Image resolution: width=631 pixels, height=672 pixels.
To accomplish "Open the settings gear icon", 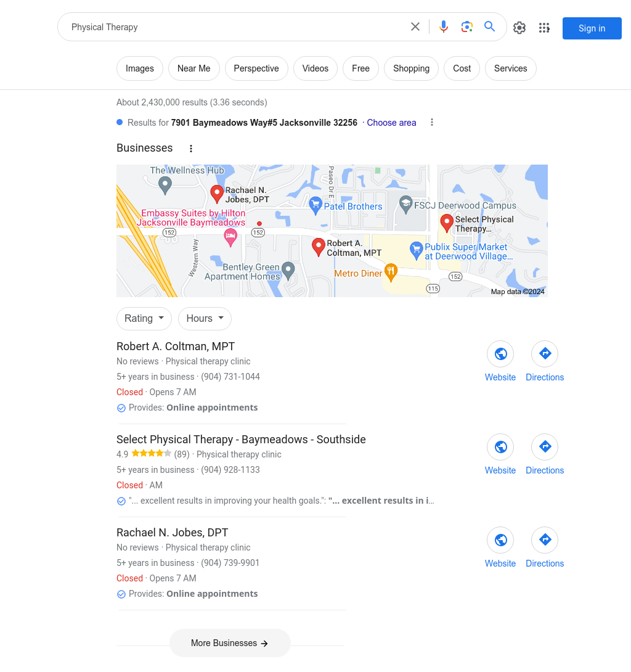I will click(519, 28).
